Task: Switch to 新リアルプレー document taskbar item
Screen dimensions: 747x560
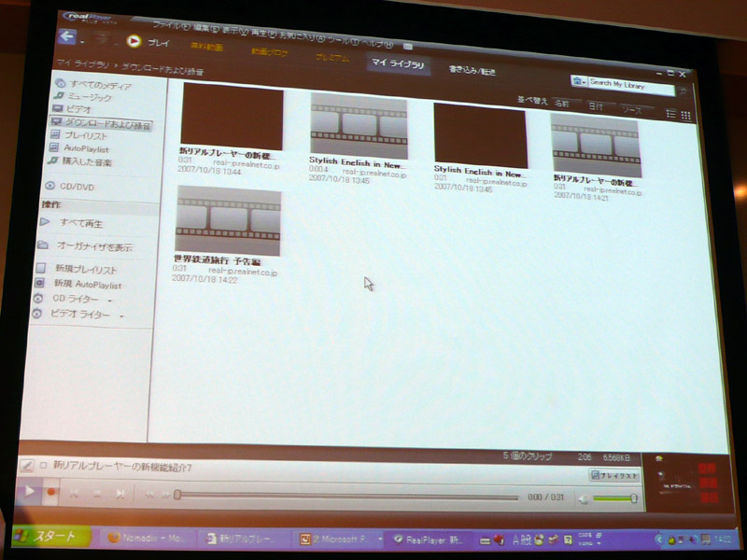Action: point(242,539)
